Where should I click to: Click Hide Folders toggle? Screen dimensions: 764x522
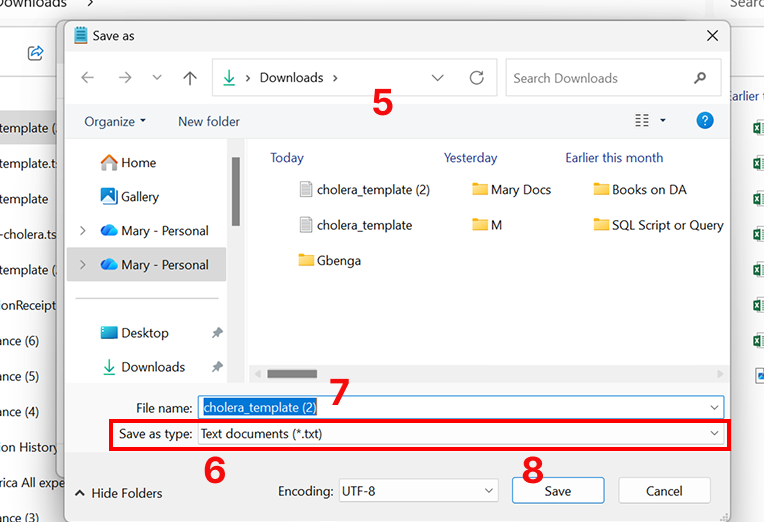[x=118, y=493]
